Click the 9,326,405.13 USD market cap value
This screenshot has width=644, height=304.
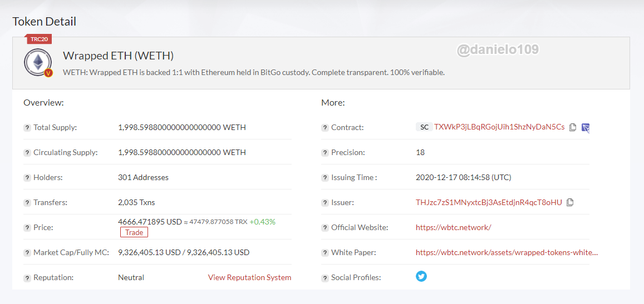click(184, 252)
